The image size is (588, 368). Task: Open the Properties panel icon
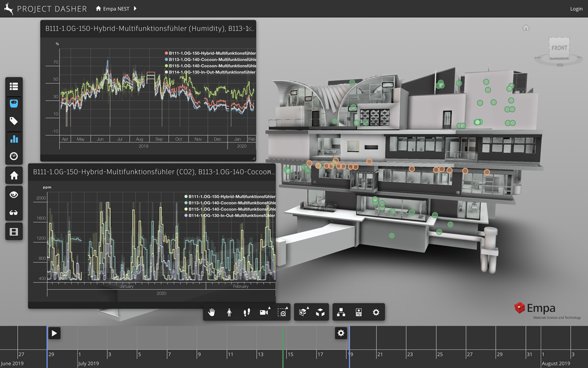coord(359,312)
